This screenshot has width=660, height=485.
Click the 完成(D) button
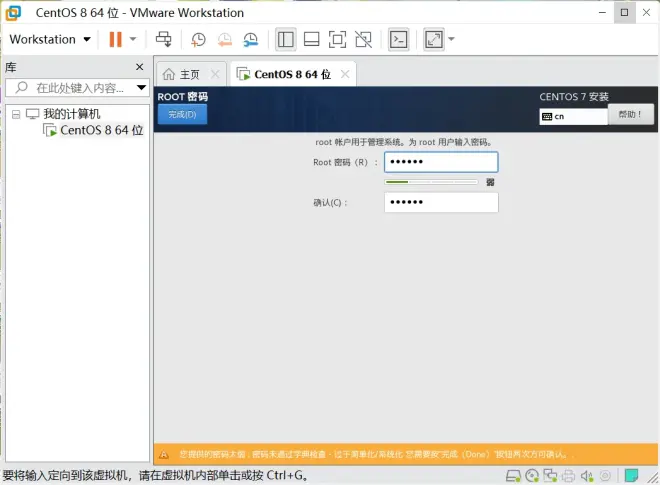[182, 115]
